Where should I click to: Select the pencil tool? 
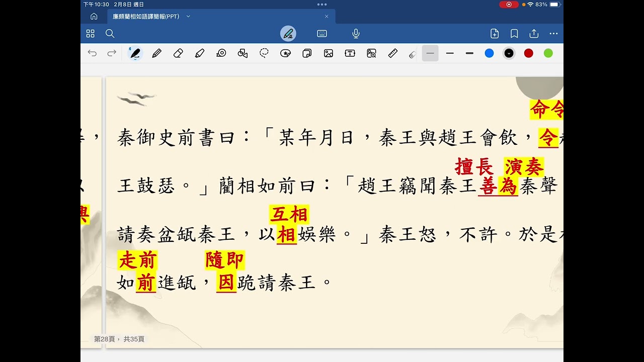(156, 53)
